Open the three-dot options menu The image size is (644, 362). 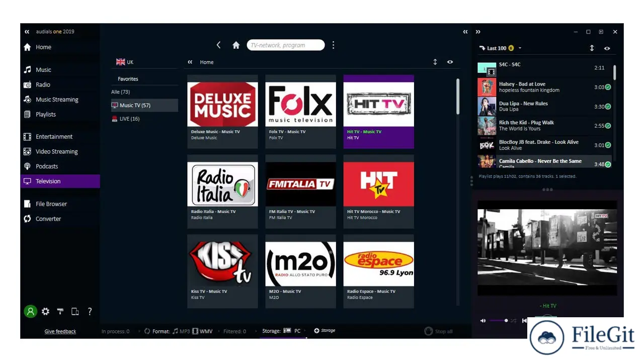(x=333, y=45)
